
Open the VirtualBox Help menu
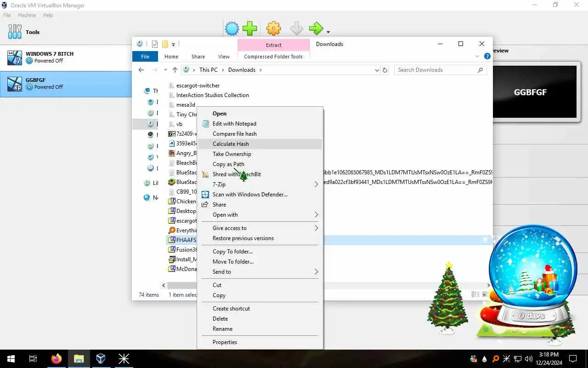tap(48, 15)
